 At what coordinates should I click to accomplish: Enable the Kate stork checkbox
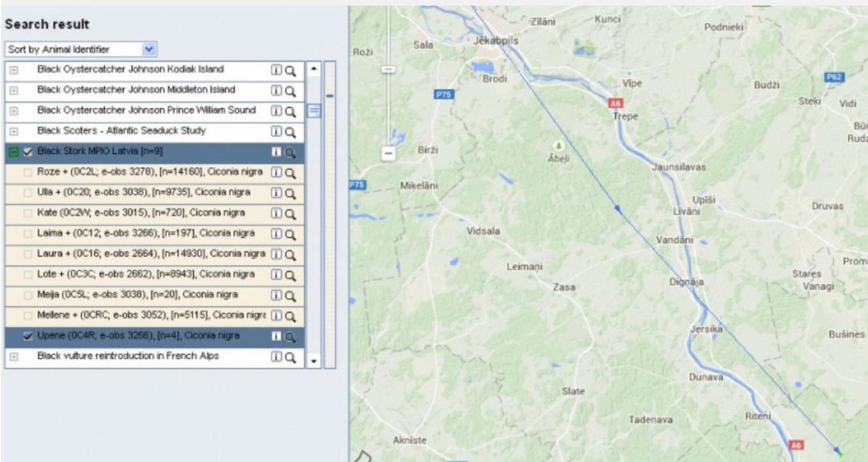(28, 214)
